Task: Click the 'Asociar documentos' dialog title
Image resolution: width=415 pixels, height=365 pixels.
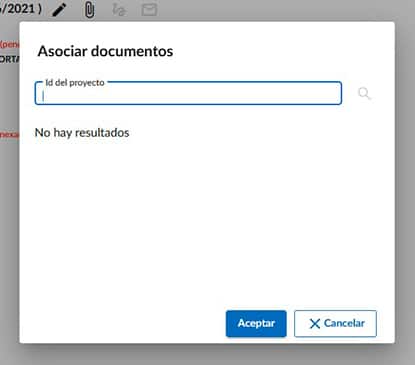Action: [x=105, y=51]
